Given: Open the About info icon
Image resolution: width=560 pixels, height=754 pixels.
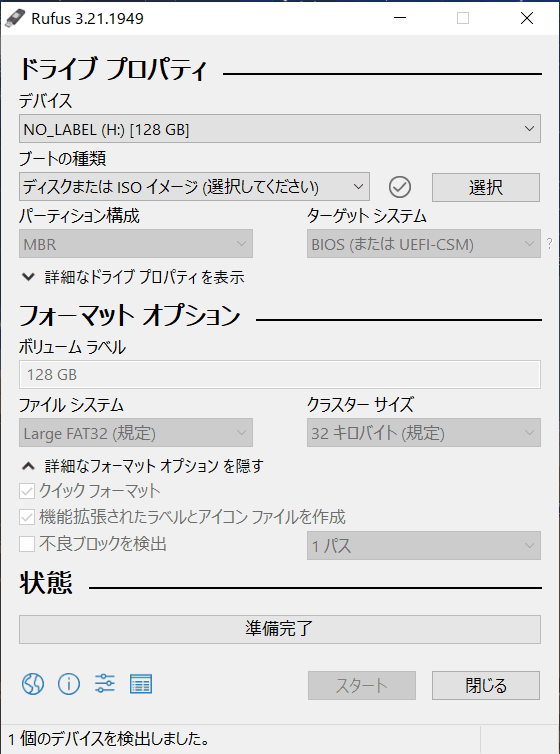Looking at the screenshot, I should coord(69,684).
